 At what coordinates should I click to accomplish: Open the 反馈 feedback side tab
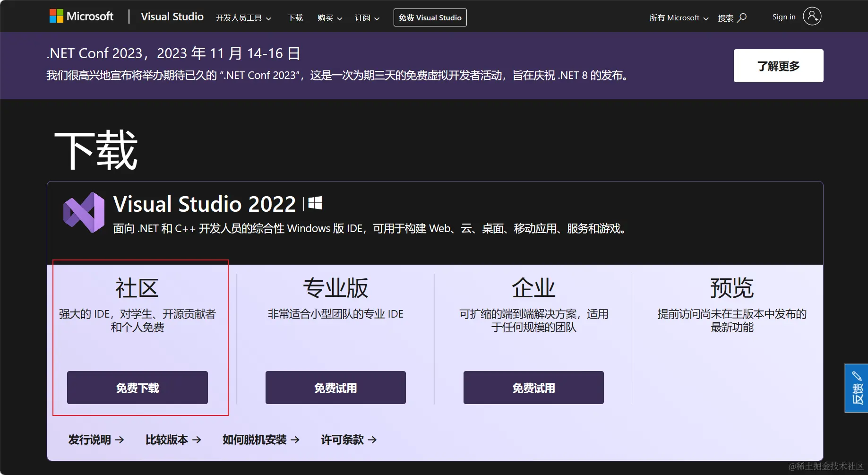tap(857, 388)
